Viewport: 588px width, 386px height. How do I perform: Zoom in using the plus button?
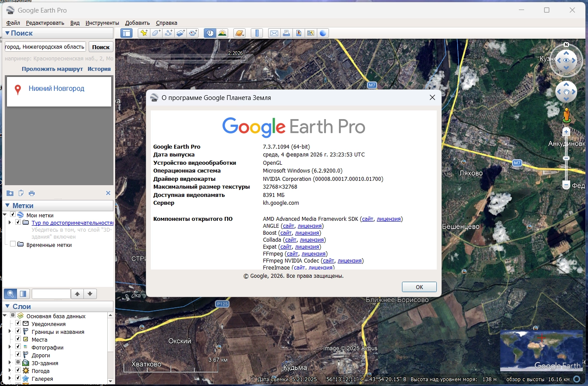pos(566,131)
